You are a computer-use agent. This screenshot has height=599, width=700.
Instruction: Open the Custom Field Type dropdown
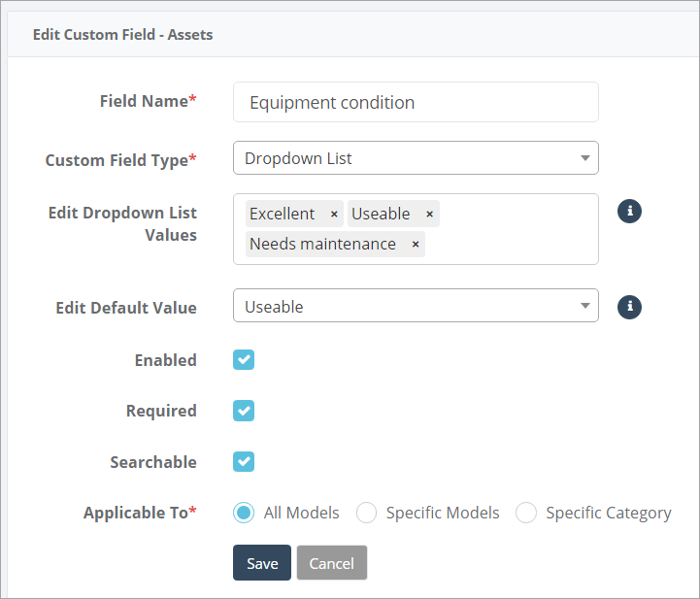tap(416, 158)
